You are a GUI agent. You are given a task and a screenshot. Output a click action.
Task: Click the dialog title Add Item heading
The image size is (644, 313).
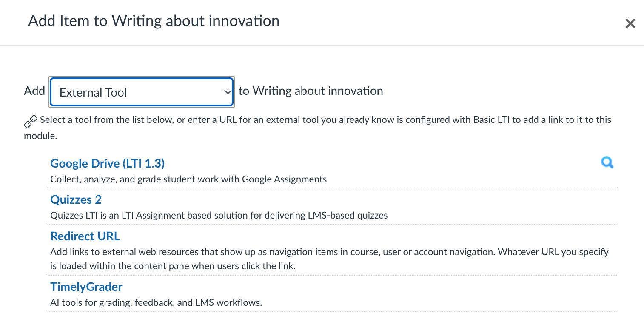(x=154, y=21)
